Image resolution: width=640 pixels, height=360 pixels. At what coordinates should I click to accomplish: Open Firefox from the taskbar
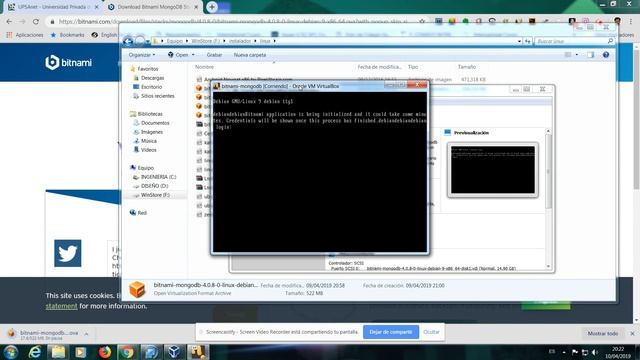pos(104,352)
